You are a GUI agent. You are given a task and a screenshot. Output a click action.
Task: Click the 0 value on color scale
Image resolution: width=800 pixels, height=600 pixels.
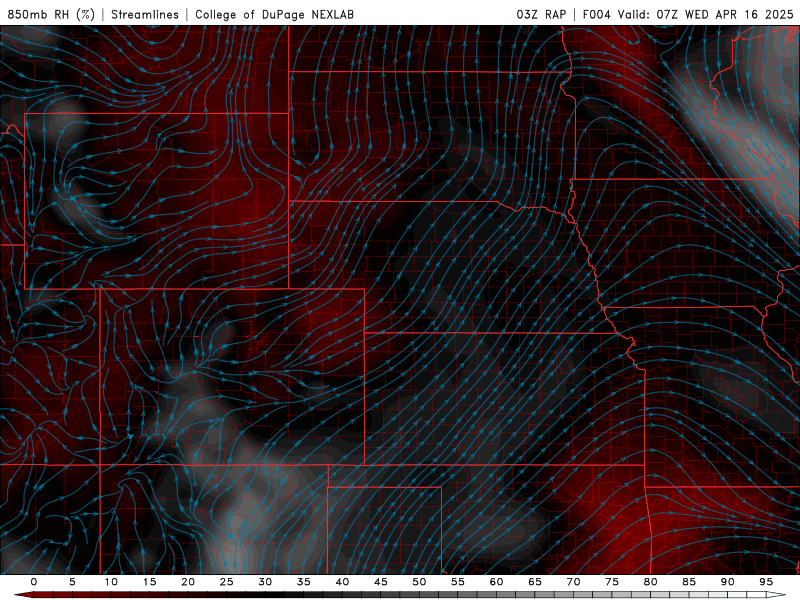34,582
